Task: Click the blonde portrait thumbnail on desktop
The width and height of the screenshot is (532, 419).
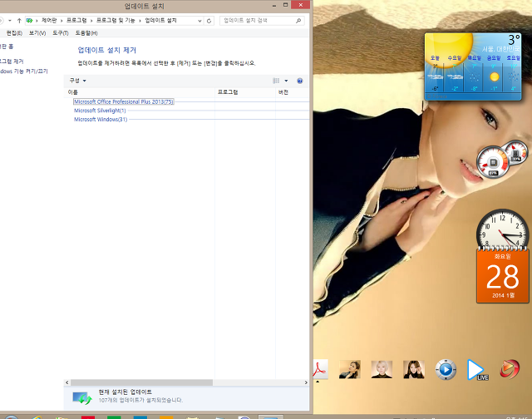Action: (x=382, y=369)
